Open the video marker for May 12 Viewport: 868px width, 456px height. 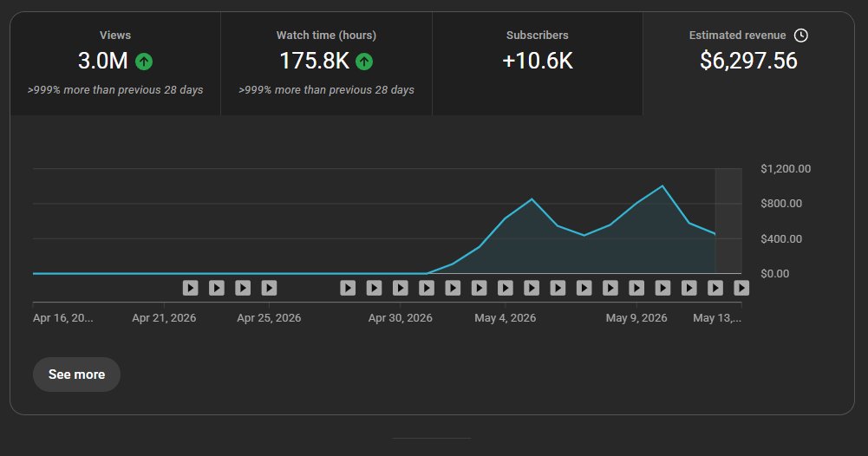click(715, 288)
